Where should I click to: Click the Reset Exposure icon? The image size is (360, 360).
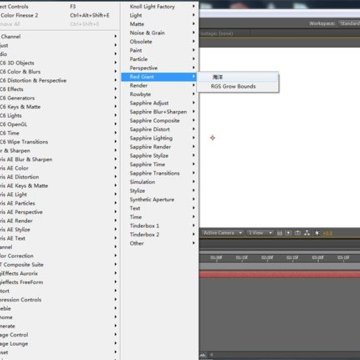[317, 233]
